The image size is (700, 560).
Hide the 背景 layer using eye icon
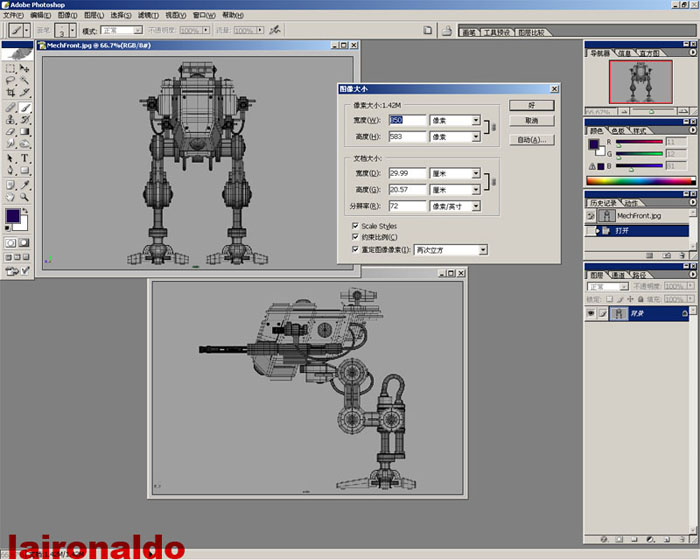[592, 313]
